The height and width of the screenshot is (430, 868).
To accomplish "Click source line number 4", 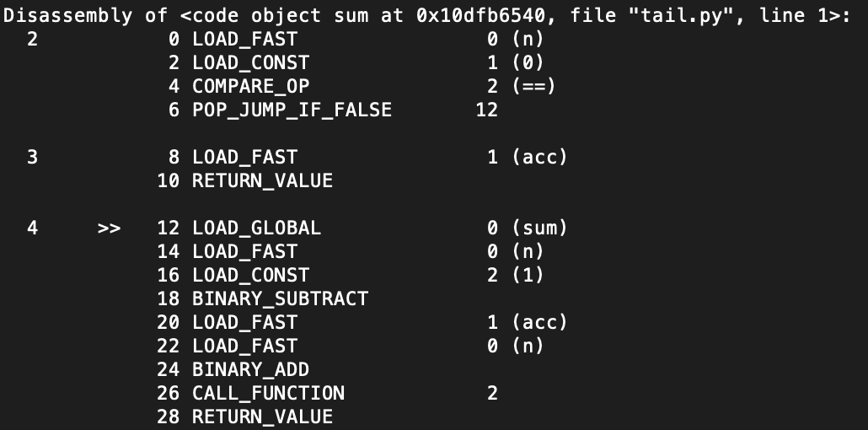I will (x=33, y=228).
